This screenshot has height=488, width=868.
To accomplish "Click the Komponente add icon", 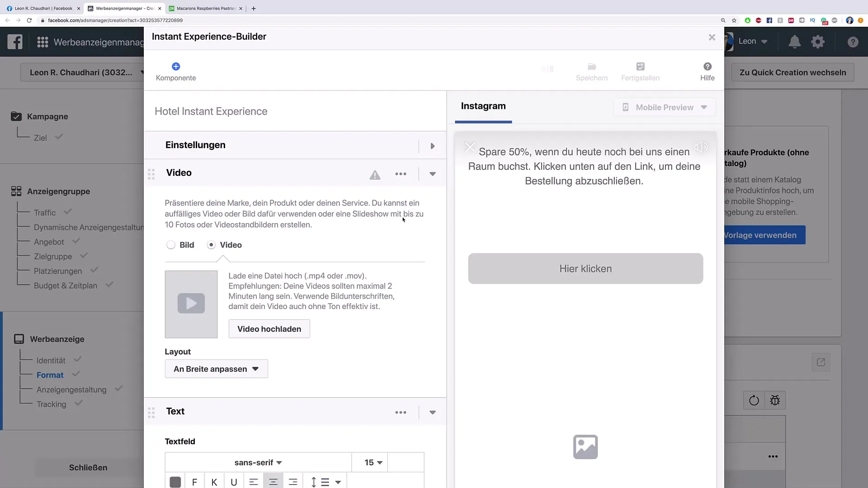I will click(175, 66).
